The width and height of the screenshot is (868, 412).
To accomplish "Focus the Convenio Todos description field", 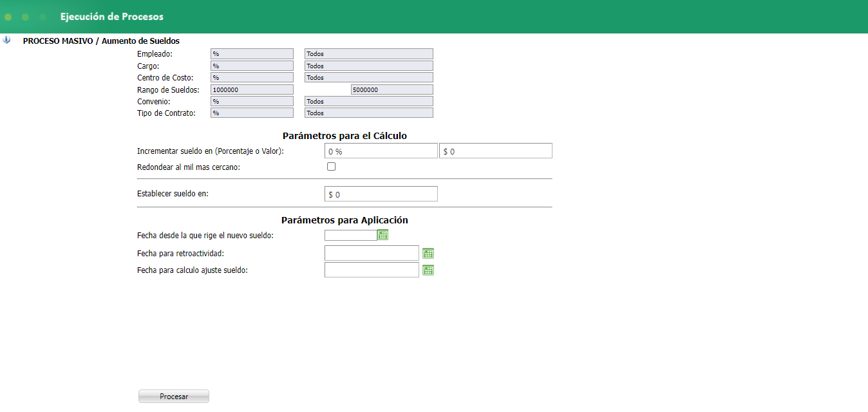I will [x=369, y=101].
